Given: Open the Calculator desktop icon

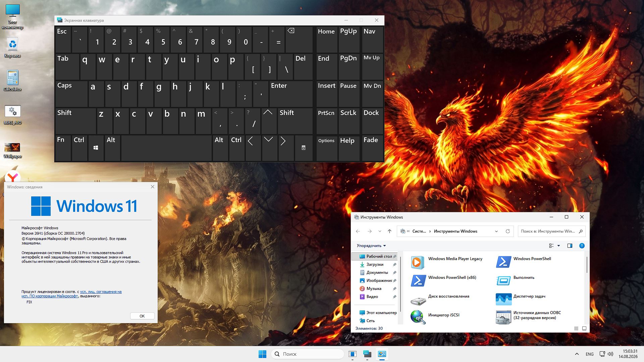Looking at the screenshot, I should (x=13, y=80).
